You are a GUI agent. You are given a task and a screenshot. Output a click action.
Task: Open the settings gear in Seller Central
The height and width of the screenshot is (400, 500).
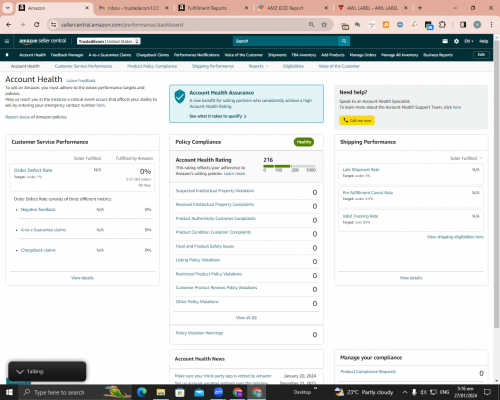[456, 41]
